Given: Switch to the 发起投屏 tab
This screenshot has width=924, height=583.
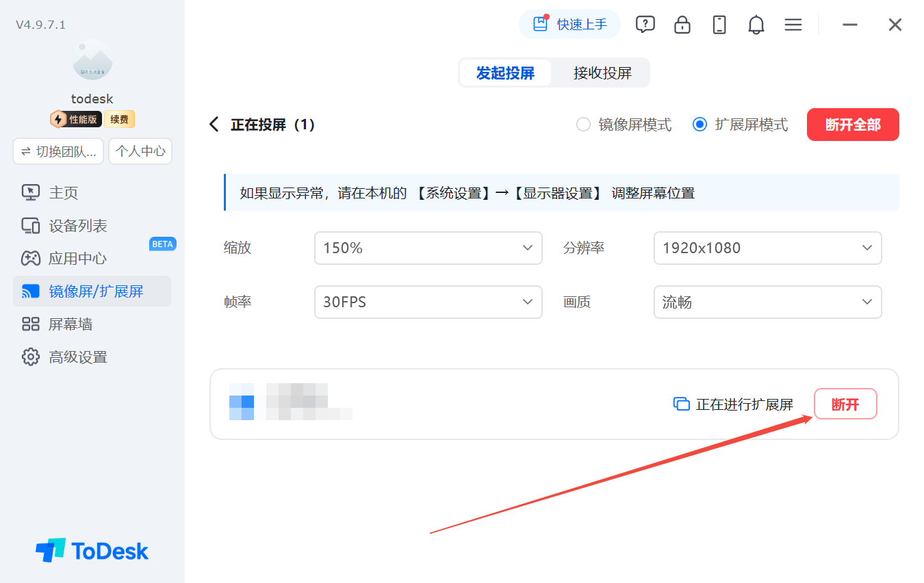Looking at the screenshot, I should (x=505, y=73).
